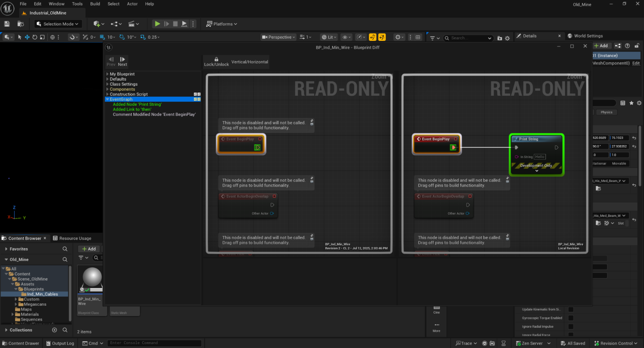Go to the Prev difference in Blueprint Diff
Viewport: 644px width, 348px height.
tap(111, 61)
